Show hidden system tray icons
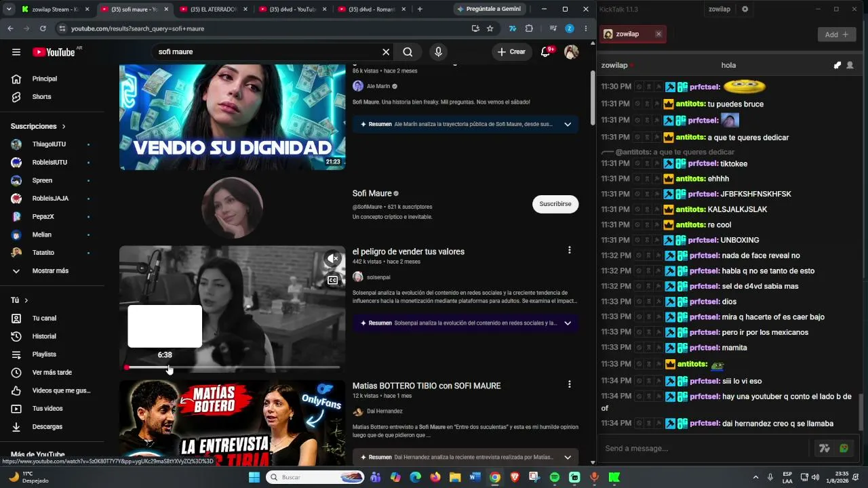Image resolution: width=868 pixels, height=488 pixels. 755,477
